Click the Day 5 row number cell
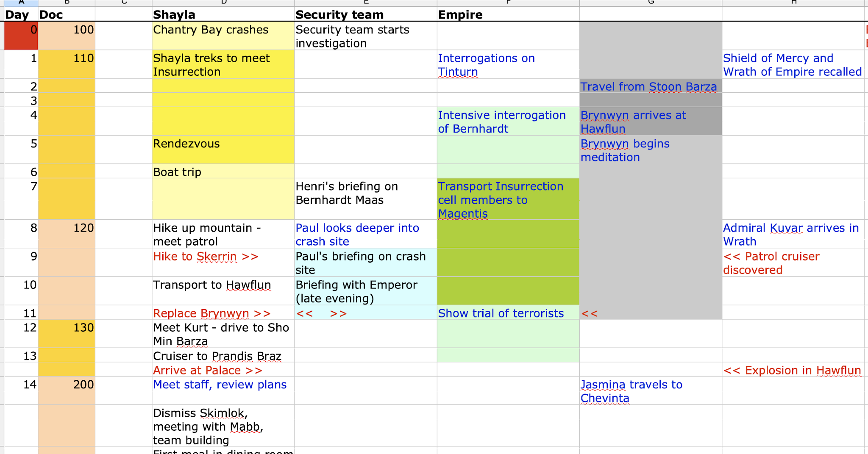The height and width of the screenshot is (454, 868). coord(21,149)
